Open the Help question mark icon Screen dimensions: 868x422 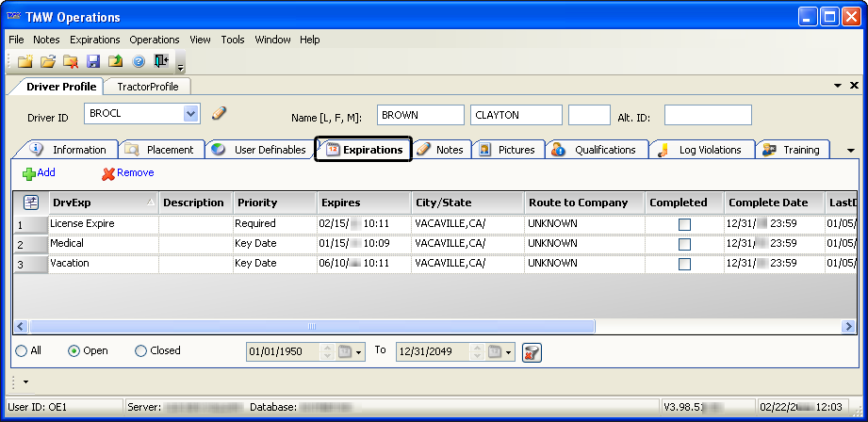click(x=139, y=61)
